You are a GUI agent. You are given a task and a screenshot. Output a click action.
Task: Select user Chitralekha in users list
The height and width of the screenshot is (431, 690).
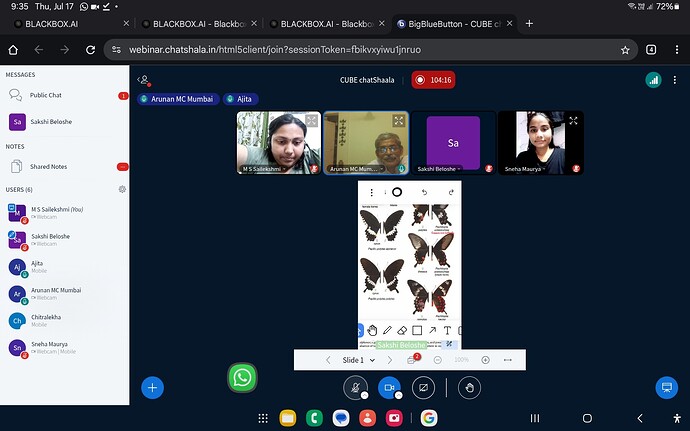[x=65, y=320]
